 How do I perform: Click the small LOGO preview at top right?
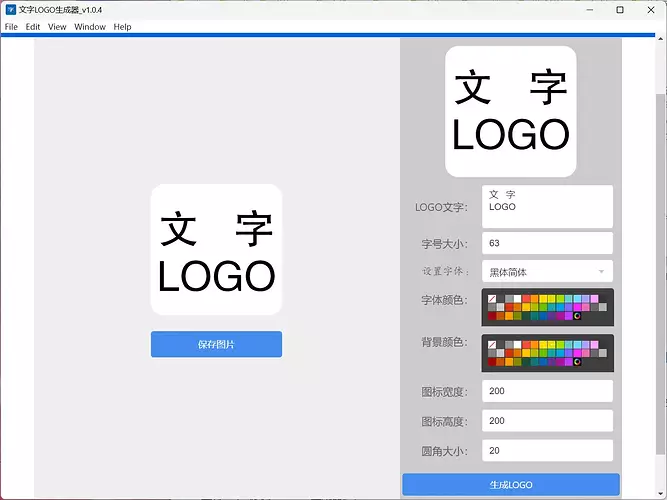pos(511,112)
